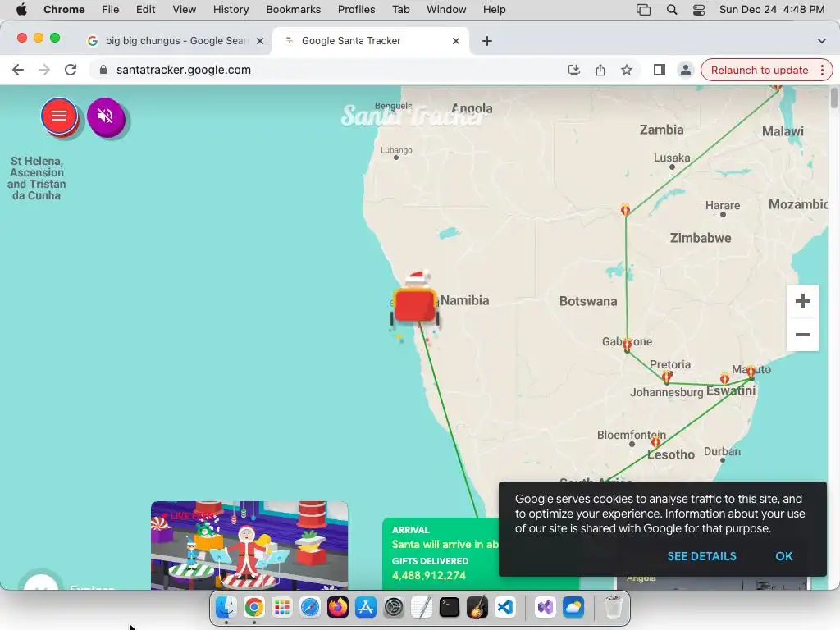Reload the Santa Tracker page
The height and width of the screenshot is (630, 840).
click(71, 70)
